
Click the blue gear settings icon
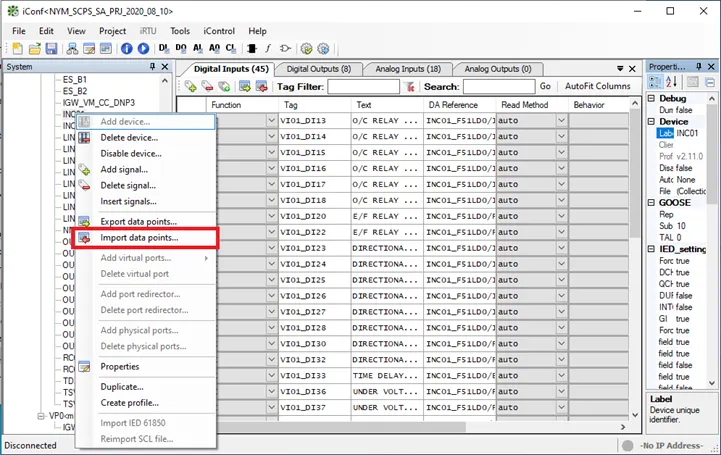[x=324, y=48]
